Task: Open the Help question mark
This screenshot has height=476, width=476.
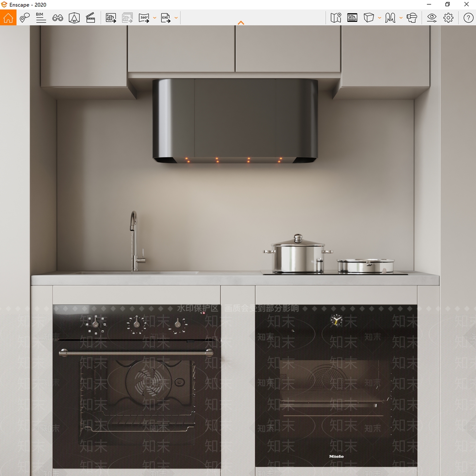Action: coord(468,18)
